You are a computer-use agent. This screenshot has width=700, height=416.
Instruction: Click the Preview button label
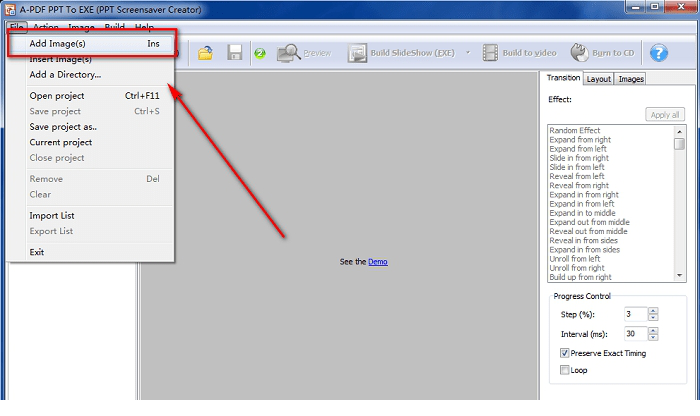tap(317, 53)
